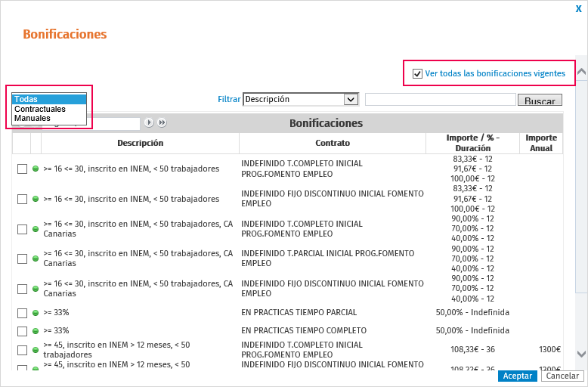
Task: Choose 'Manuales' in the type list
Action: [49, 118]
